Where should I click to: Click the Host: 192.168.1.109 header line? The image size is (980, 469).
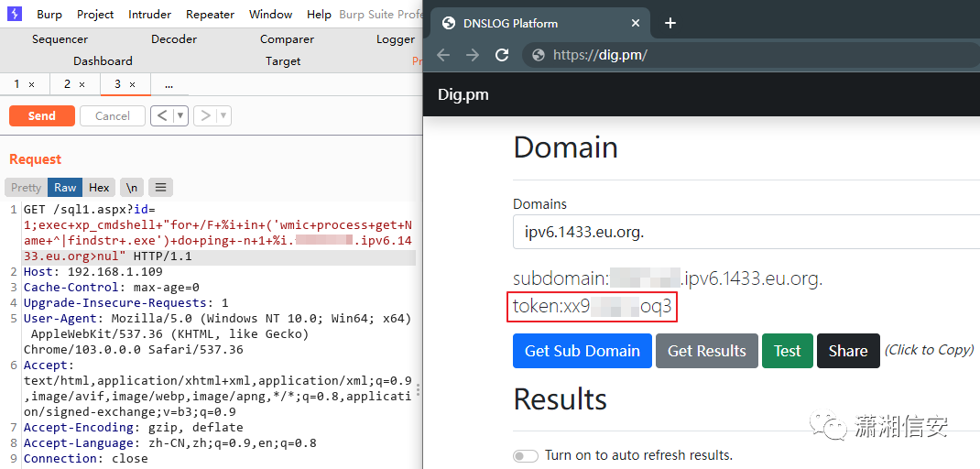[93, 272]
